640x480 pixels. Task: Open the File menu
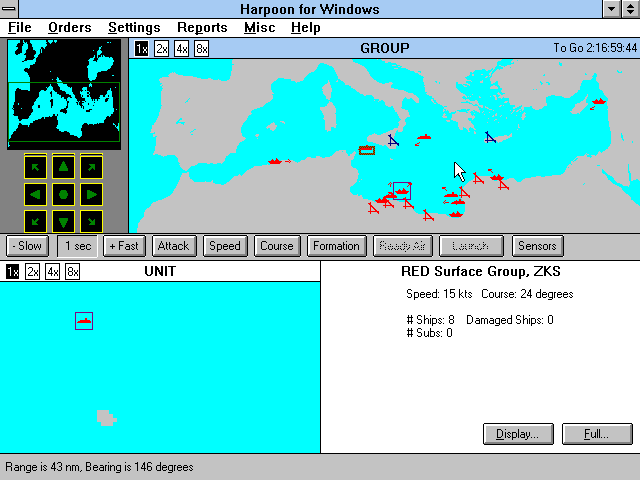(20, 27)
